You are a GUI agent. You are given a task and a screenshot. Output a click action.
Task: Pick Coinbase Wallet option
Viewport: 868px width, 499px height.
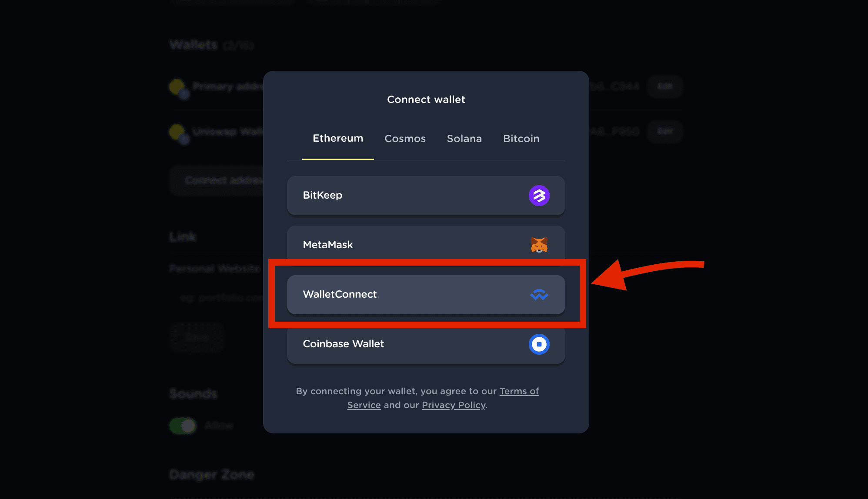[426, 345]
